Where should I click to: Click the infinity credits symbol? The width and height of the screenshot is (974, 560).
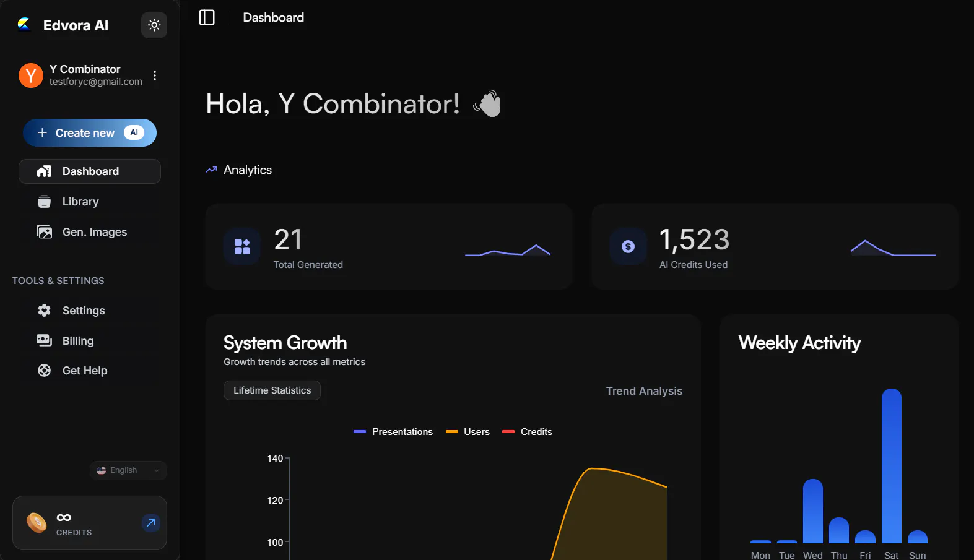pos(64,517)
